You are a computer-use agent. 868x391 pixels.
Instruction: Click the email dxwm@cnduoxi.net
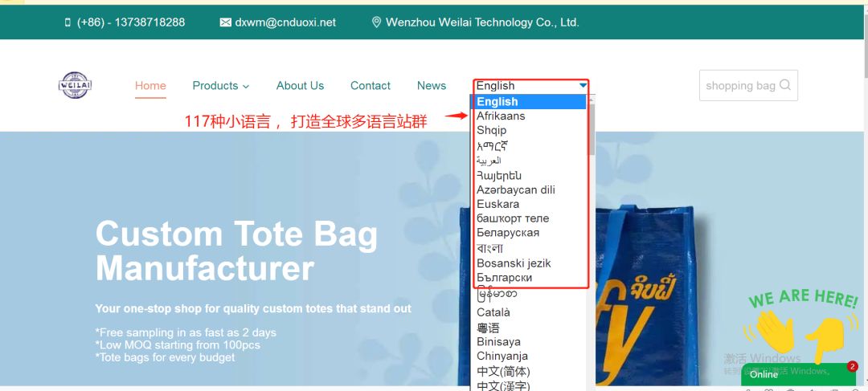tap(285, 22)
